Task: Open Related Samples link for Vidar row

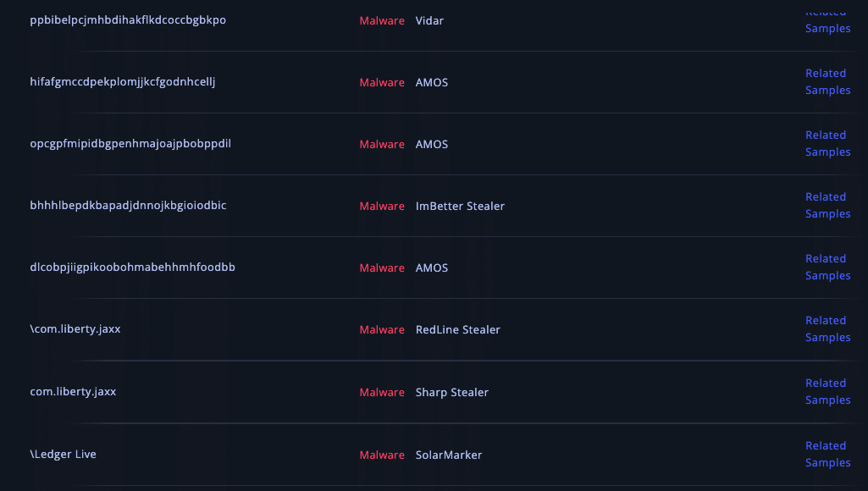Action: (x=827, y=27)
